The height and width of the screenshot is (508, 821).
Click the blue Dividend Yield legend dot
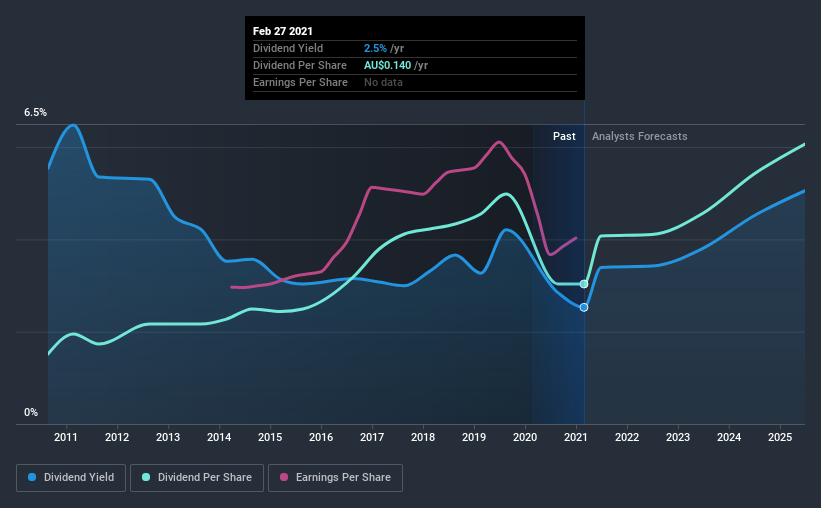pos(32,477)
